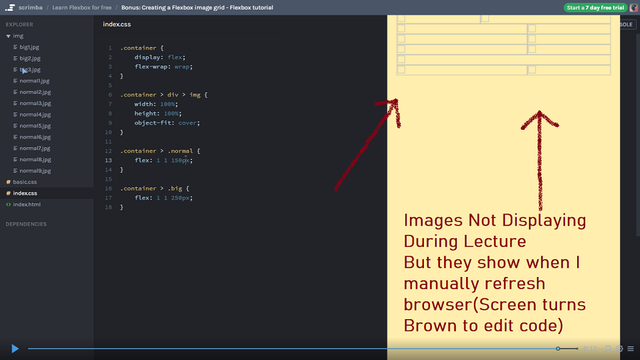Open the player settings gear icon
The image size is (640, 360).
(x=619, y=349)
